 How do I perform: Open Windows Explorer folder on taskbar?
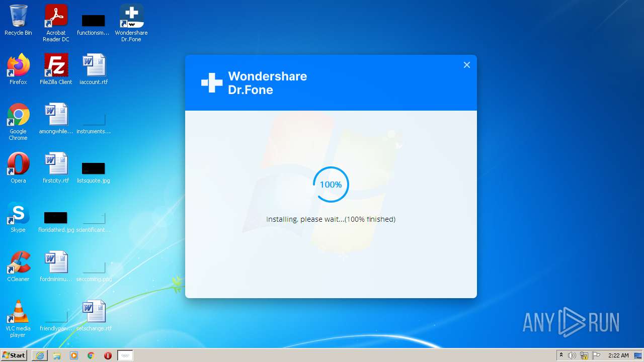click(x=57, y=355)
